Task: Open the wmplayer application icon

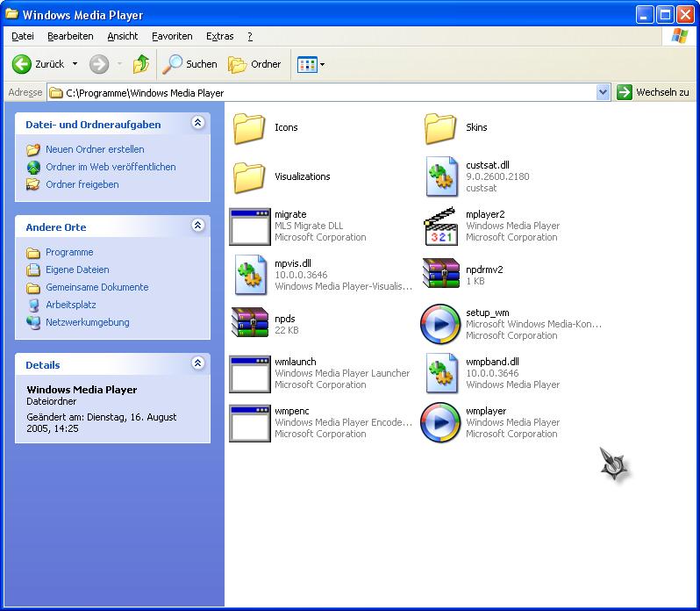Action: 440,422
